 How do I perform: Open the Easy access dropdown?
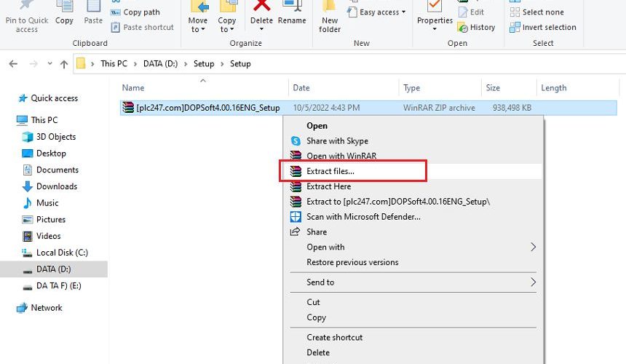point(376,12)
